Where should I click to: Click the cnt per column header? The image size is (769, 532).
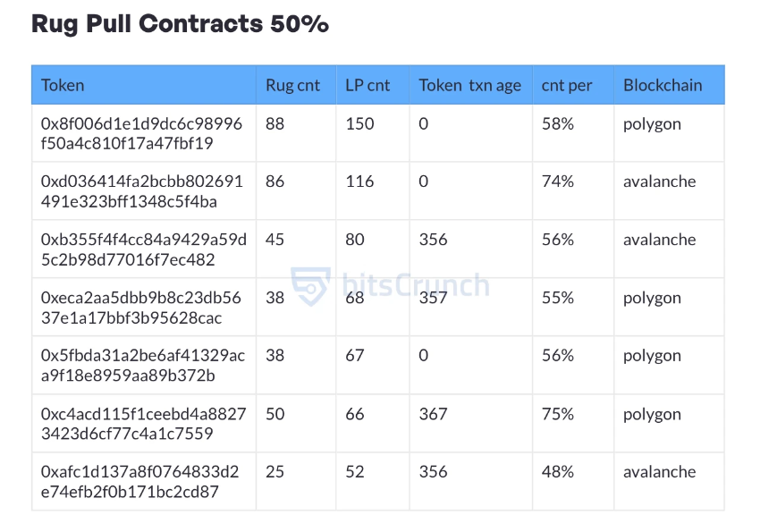click(x=567, y=86)
